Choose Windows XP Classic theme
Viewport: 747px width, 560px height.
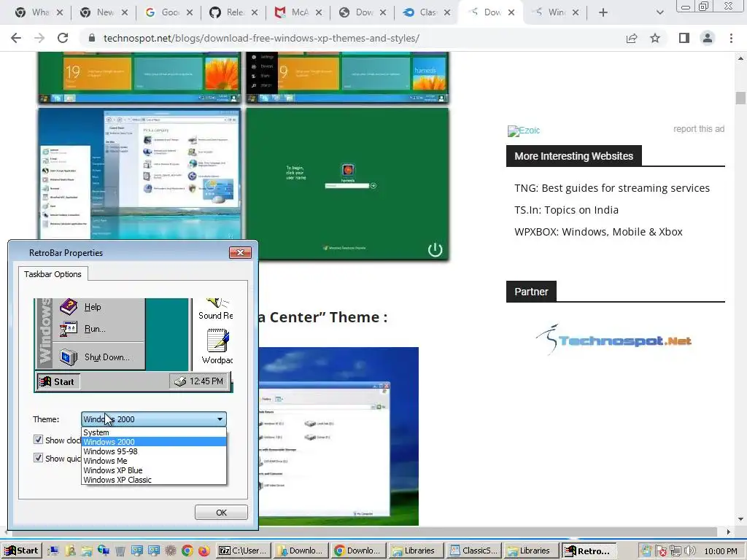pos(154,480)
